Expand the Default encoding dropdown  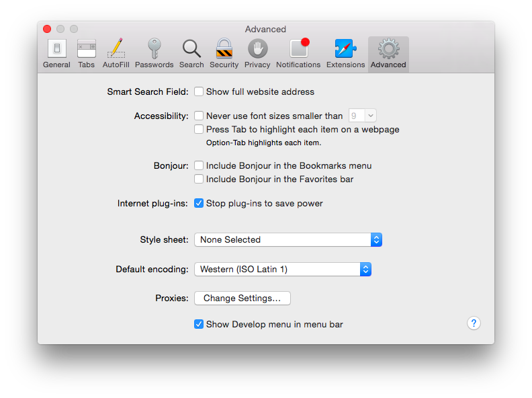(282, 269)
